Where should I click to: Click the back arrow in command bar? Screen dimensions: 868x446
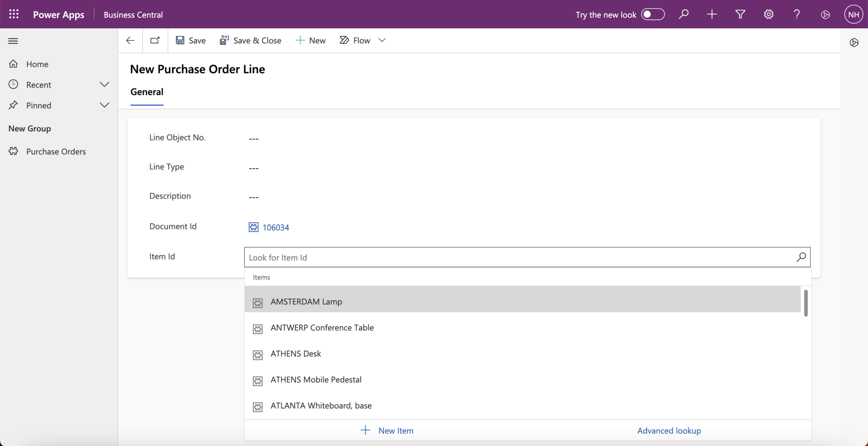pyautogui.click(x=130, y=40)
